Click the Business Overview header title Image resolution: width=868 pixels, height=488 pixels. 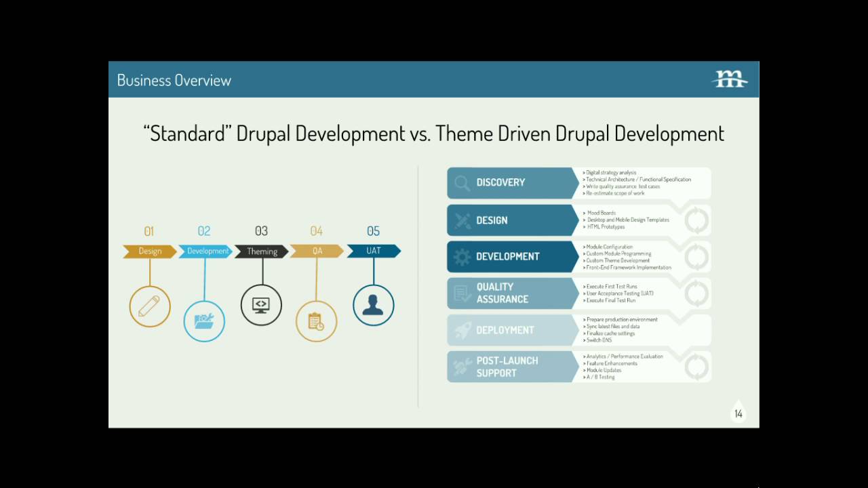pos(174,80)
